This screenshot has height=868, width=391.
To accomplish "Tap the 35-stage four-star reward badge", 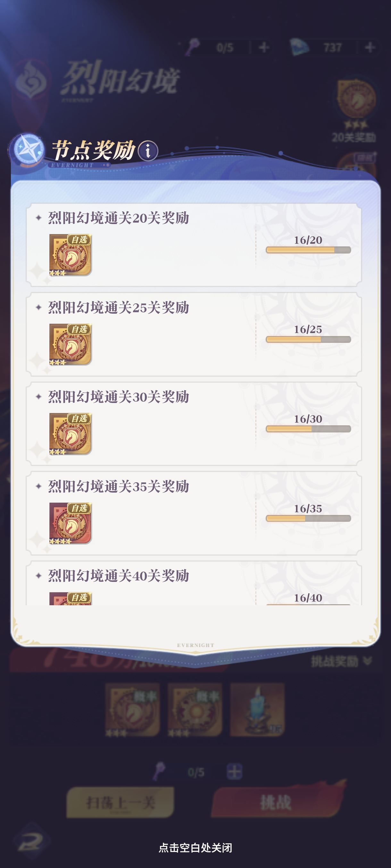I will pos(71,523).
